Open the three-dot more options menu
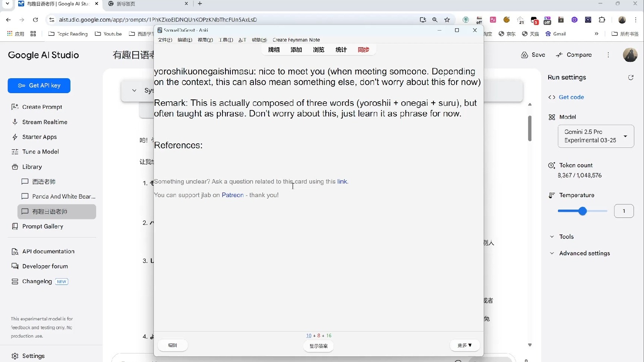The image size is (644, 362). (x=608, y=55)
